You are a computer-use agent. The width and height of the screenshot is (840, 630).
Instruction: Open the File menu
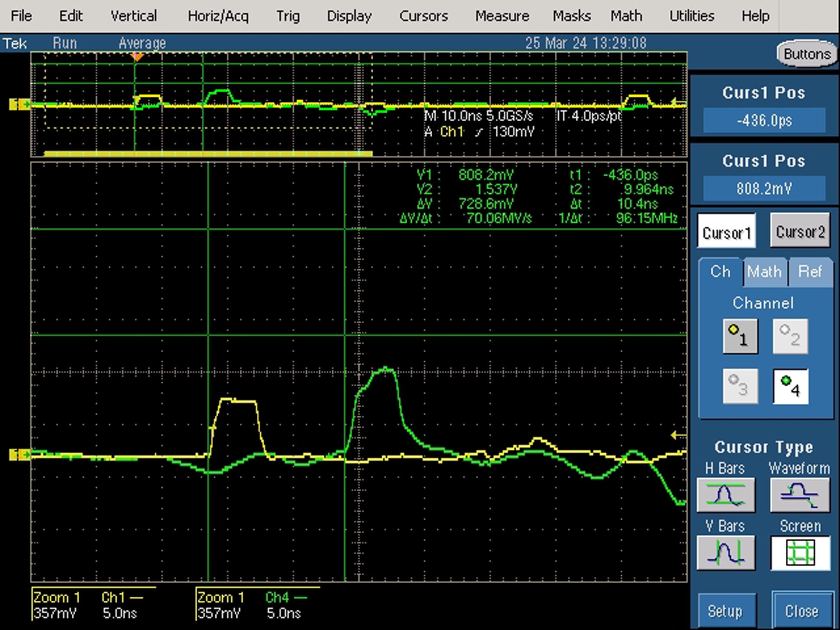[x=21, y=16]
